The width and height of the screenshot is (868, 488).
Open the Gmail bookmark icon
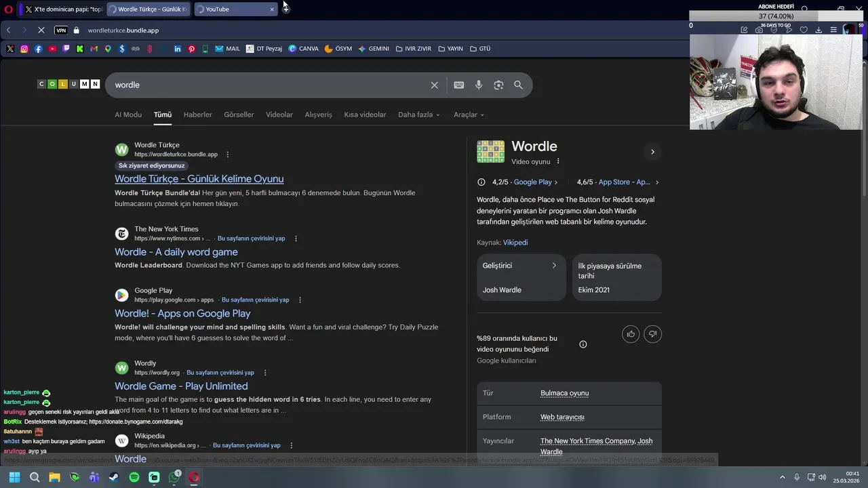pyautogui.click(x=94, y=49)
